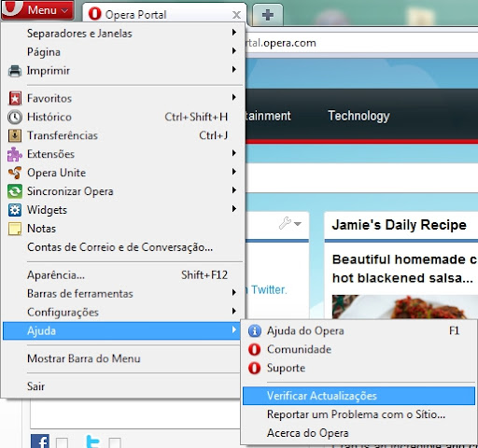The image size is (478, 448).
Task: Click the Twitter bird icon at page bottom
Action: tap(92, 441)
